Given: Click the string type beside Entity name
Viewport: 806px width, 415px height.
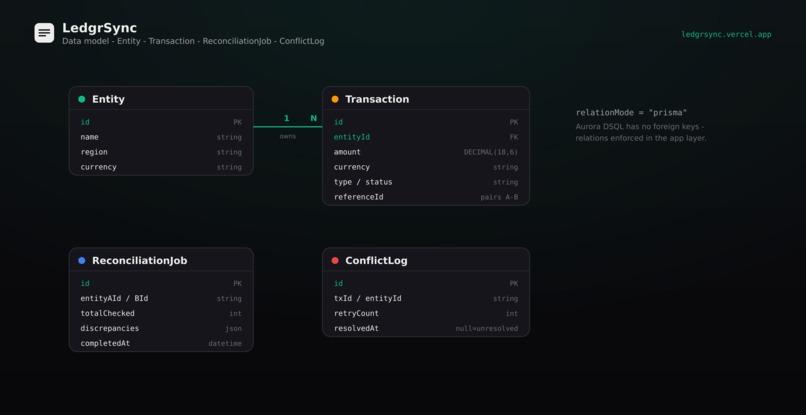Looking at the screenshot, I should pos(229,137).
